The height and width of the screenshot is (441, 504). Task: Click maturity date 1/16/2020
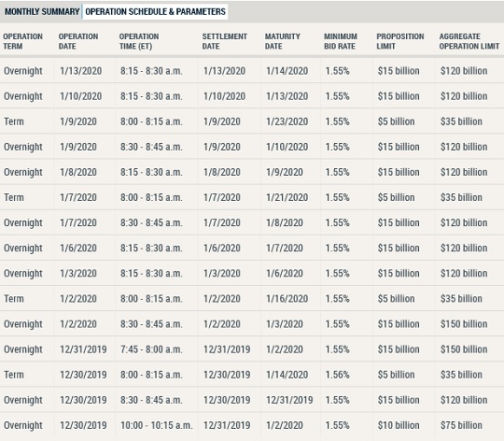click(287, 298)
